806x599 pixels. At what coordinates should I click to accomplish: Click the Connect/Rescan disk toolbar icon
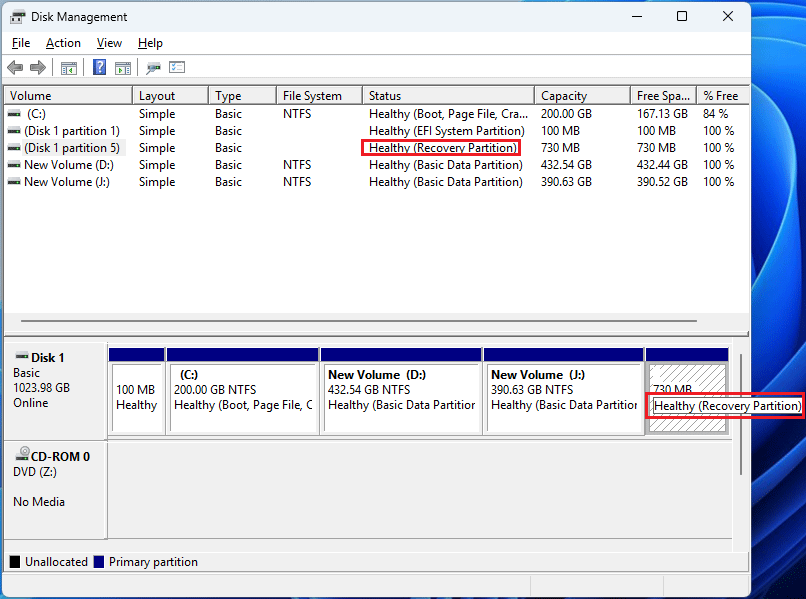coord(153,67)
